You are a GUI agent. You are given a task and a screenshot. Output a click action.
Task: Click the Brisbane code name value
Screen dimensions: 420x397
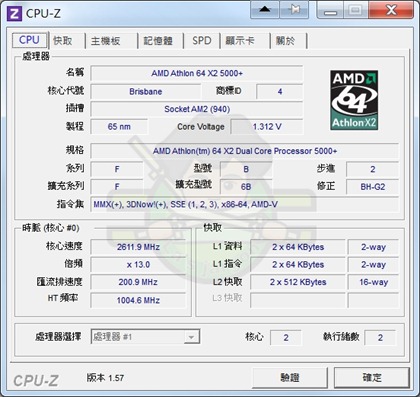pyautogui.click(x=146, y=92)
